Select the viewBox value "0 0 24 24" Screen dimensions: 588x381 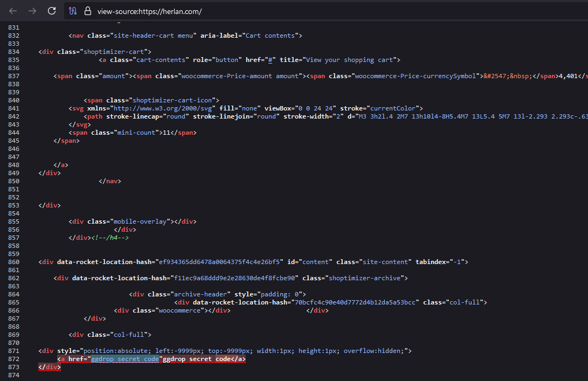tap(315, 108)
